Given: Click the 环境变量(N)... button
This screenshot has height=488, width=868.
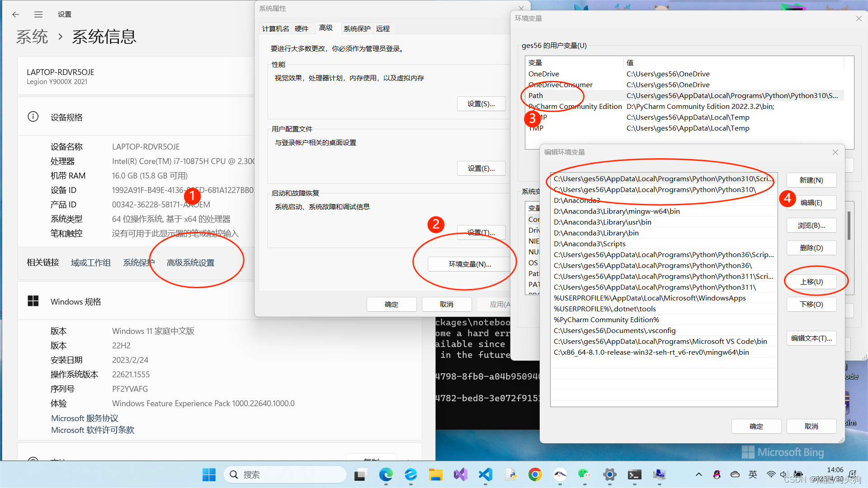Looking at the screenshot, I should [x=470, y=264].
